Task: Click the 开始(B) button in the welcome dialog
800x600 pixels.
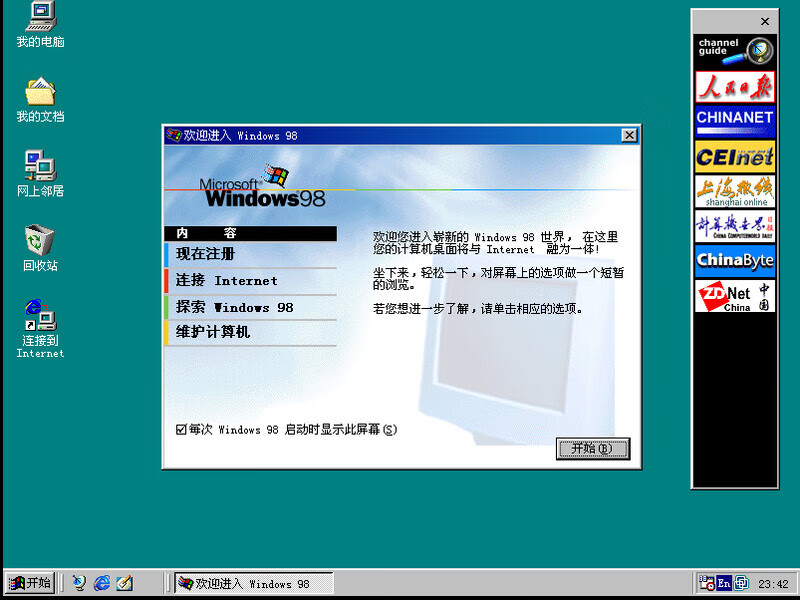Action: pyautogui.click(x=592, y=449)
